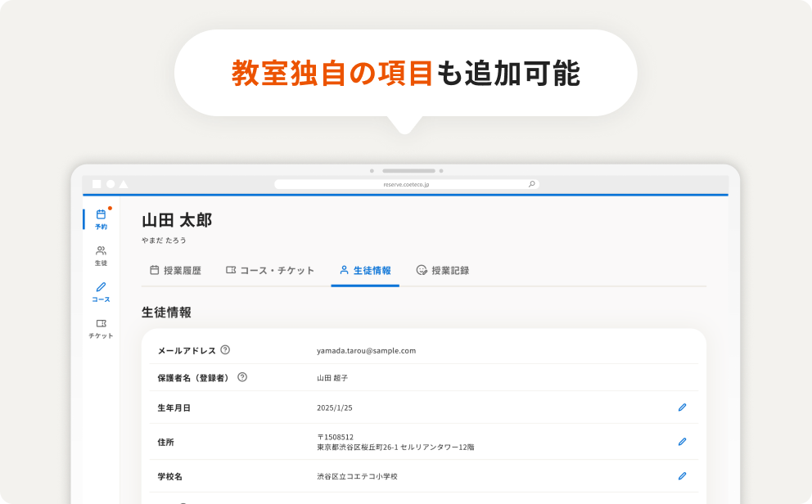812x504 pixels.
Task: Click the triangle browser window control
Action: click(124, 184)
